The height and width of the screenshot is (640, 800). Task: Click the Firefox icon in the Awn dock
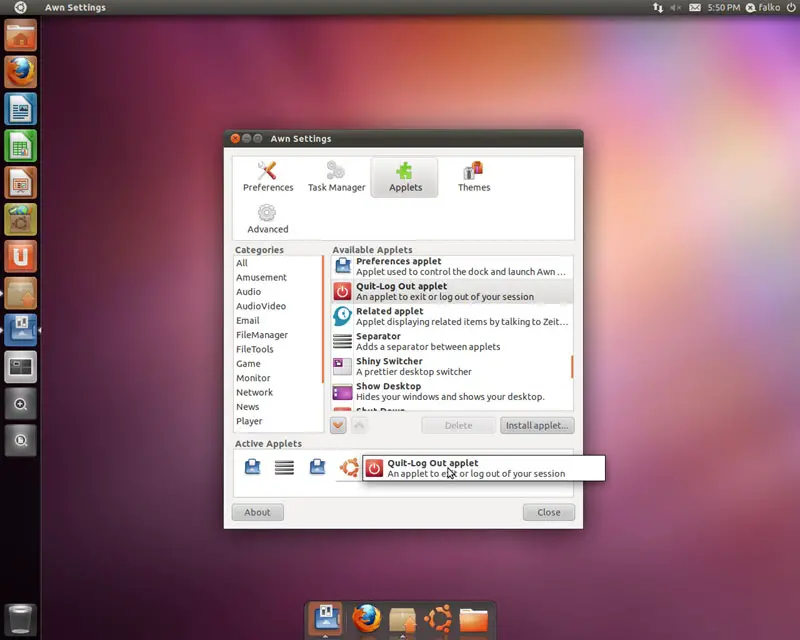point(366,618)
